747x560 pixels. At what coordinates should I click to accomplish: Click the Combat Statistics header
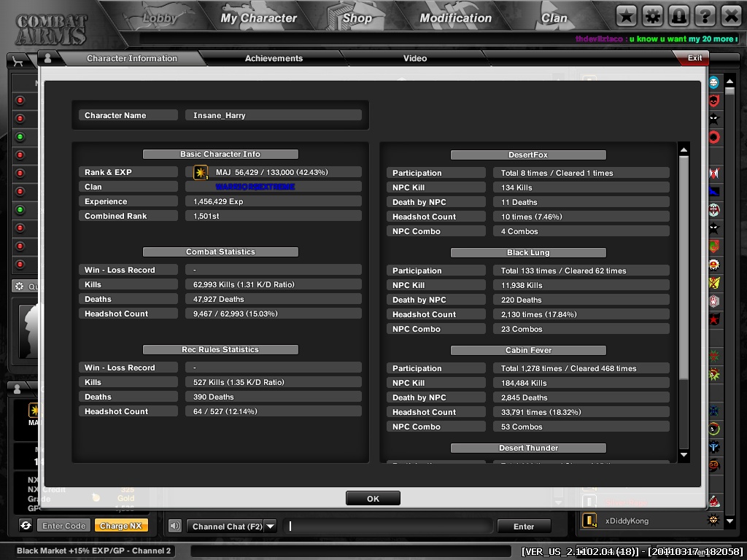pos(220,252)
